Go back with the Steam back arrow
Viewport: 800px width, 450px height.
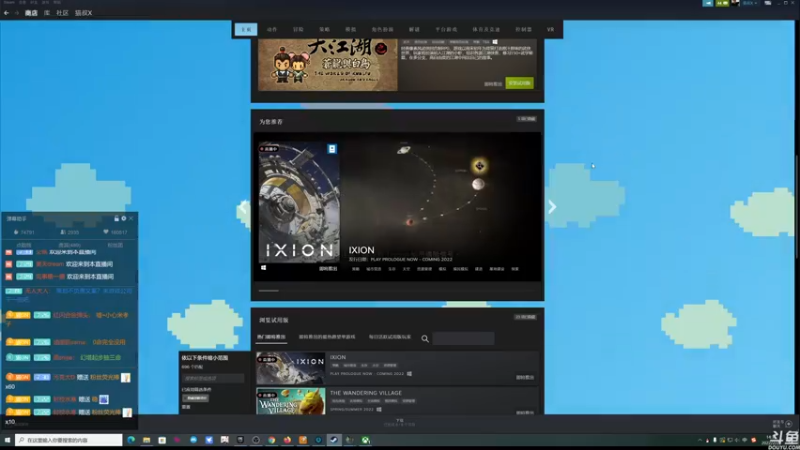[6, 13]
